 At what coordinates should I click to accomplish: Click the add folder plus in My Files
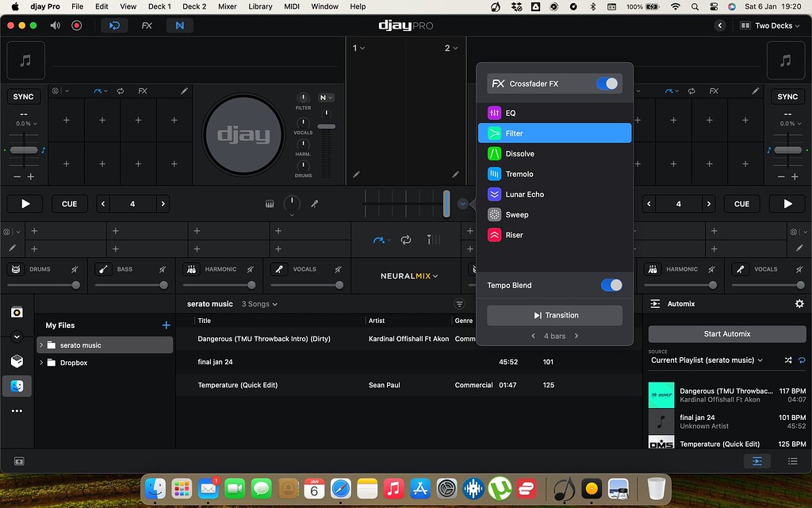(x=166, y=325)
